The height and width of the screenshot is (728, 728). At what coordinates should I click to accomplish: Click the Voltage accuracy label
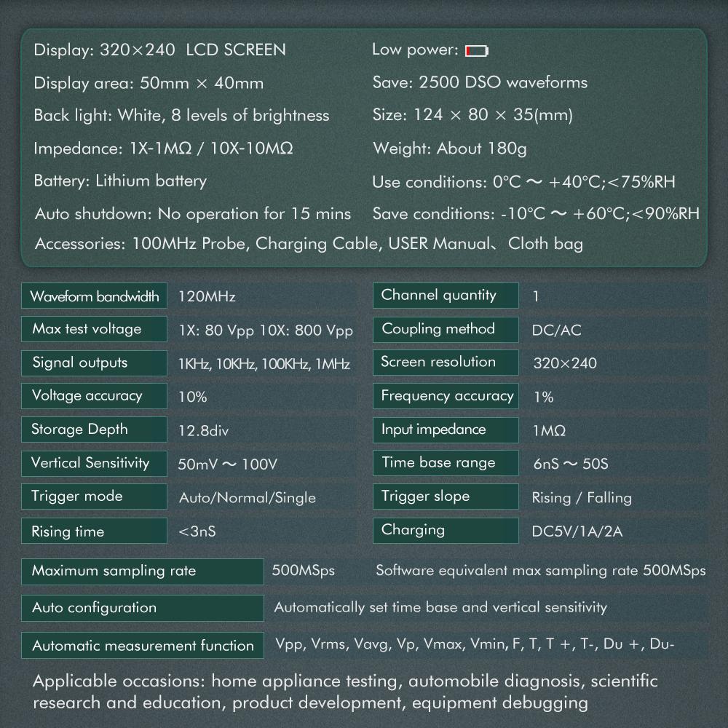94,395
